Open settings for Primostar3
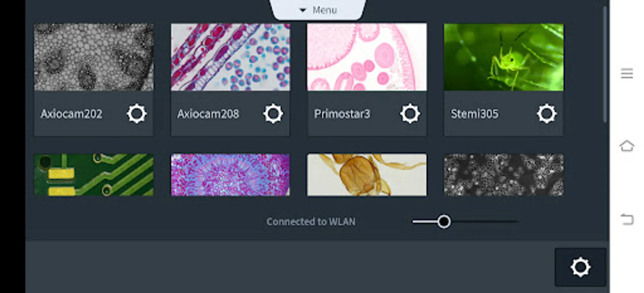Viewport: 644px width, 293px height. click(410, 114)
